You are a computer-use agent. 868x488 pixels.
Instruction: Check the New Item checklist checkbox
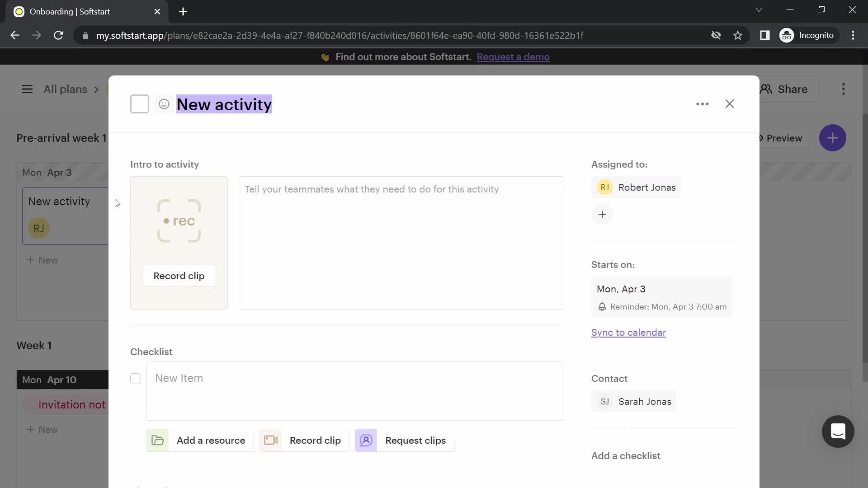[x=136, y=378]
